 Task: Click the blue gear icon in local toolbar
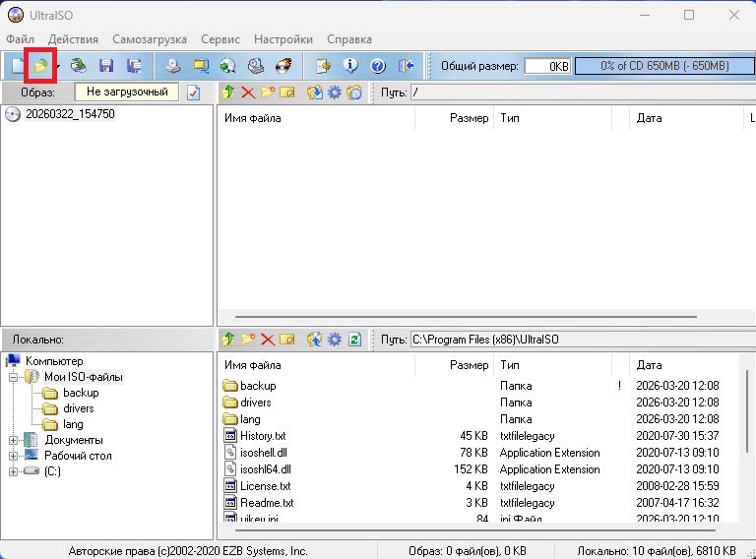334,340
